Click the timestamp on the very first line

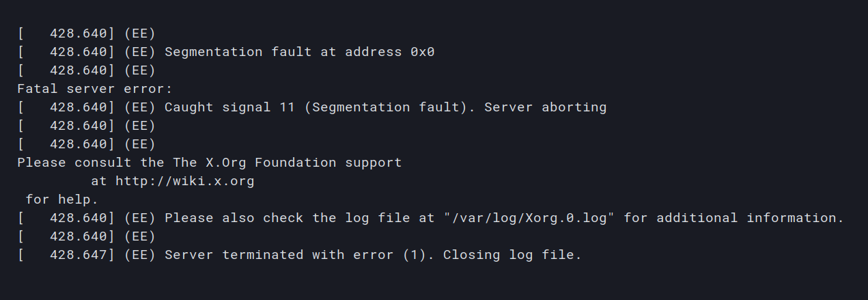coord(74,33)
